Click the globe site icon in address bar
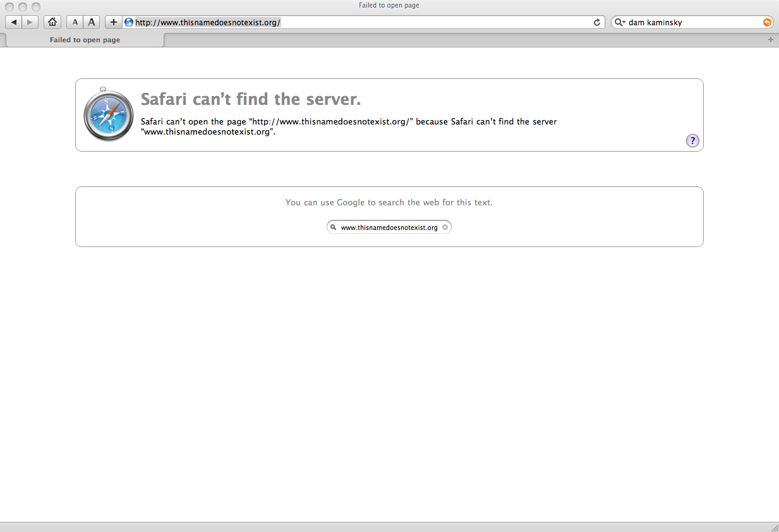This screenshot has height=532, width=779. (x=129, y=22)
